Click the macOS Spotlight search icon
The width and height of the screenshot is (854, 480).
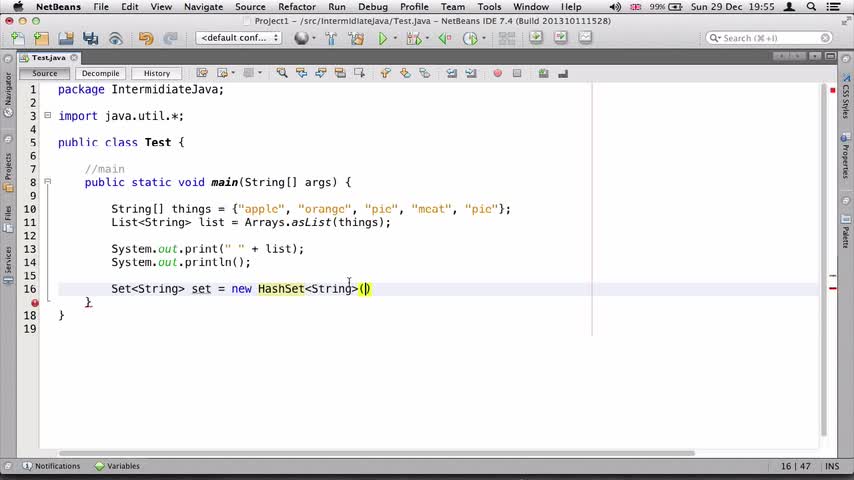coord(811,7)
